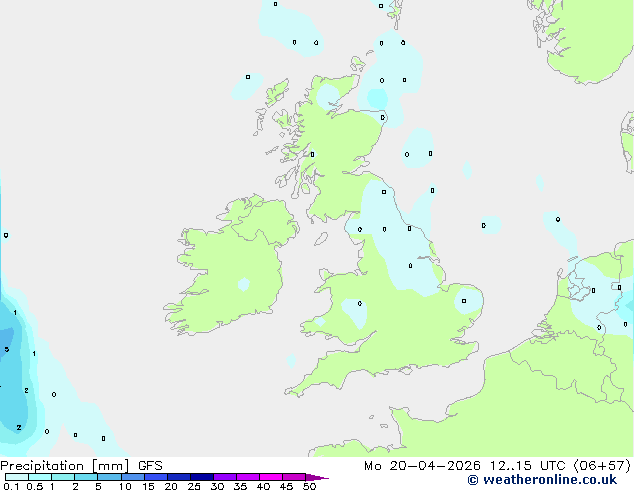Click the '10' legend scale value

125,486
